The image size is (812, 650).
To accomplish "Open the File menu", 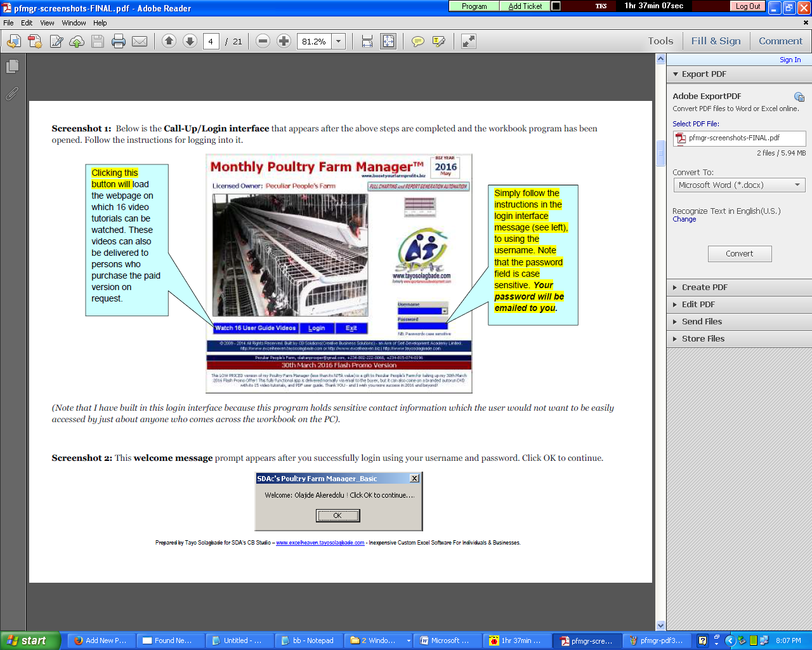I will (x=8, y=23).
